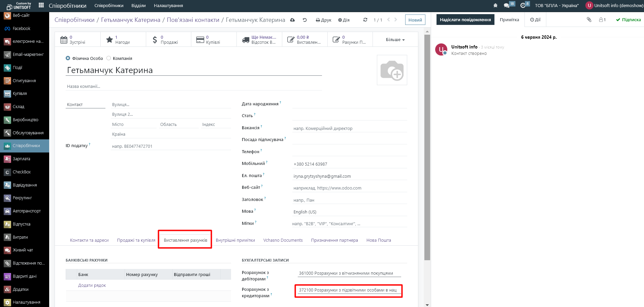Expand the Більше dropdown
The width and height of the screenshot is (644, 307).
tap(395, 39)
